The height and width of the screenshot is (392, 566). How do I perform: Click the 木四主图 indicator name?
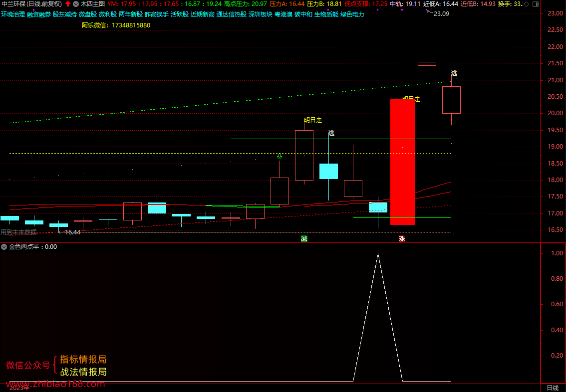coord(93,4)
